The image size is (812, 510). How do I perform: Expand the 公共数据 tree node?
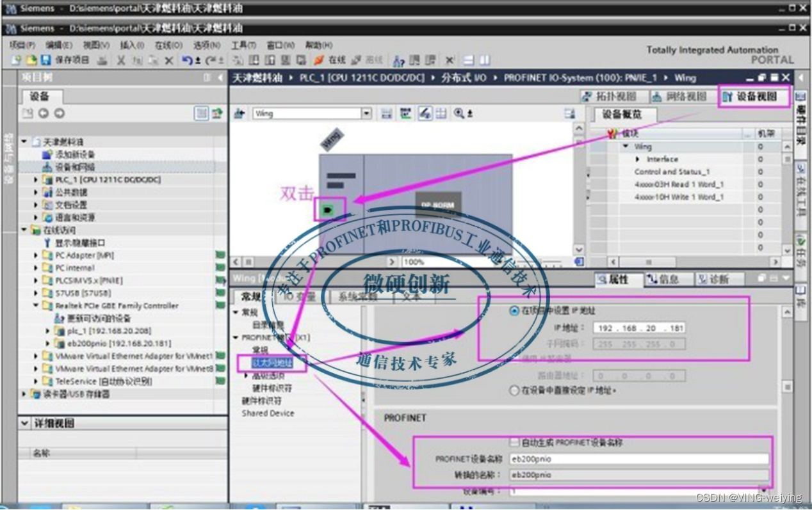tap(36, 192)
